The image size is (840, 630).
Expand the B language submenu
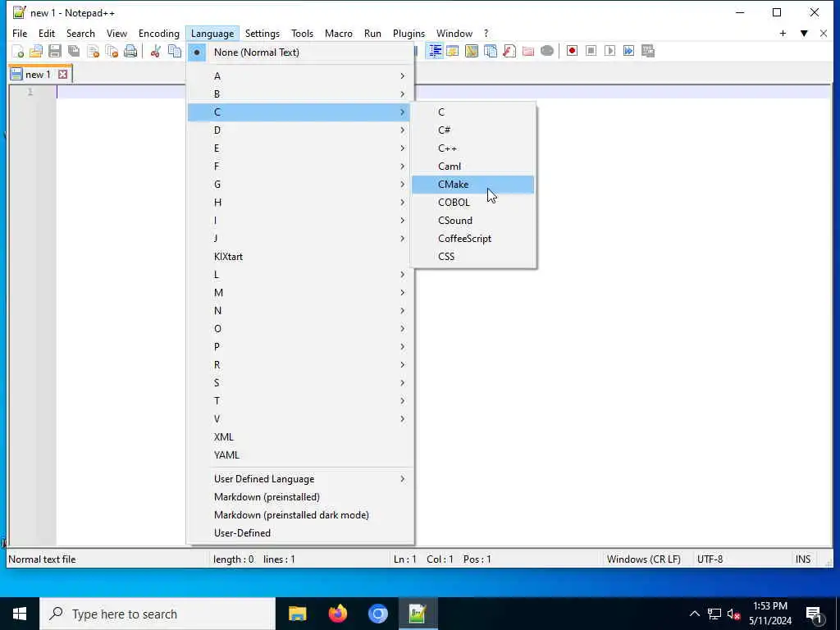(300, 94)
